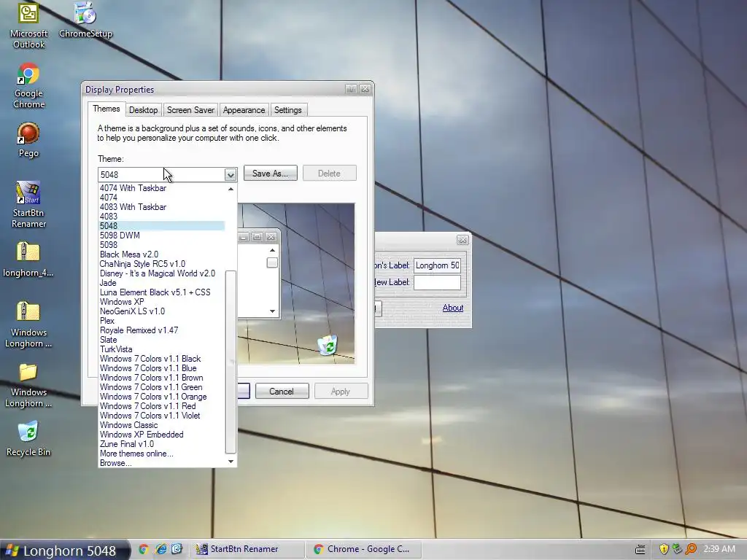
Task: Choose 'Windows 7 Colors v1.1 Violet'
Action: [x=161, y=416]
